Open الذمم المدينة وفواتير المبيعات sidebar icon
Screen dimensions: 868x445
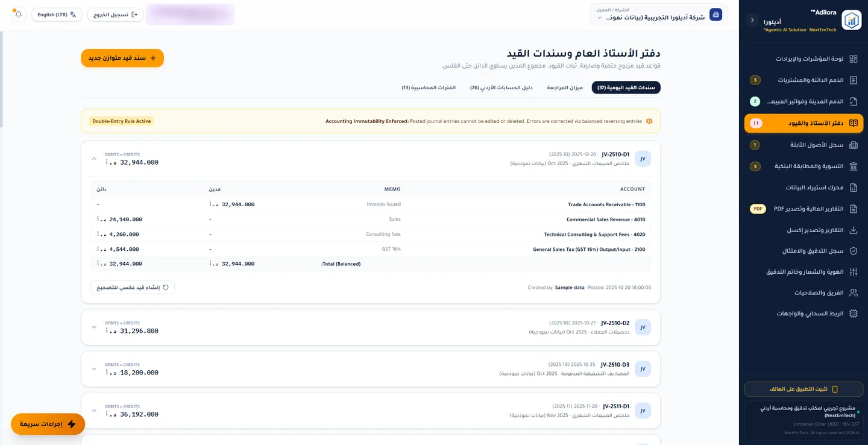[853, 102]
